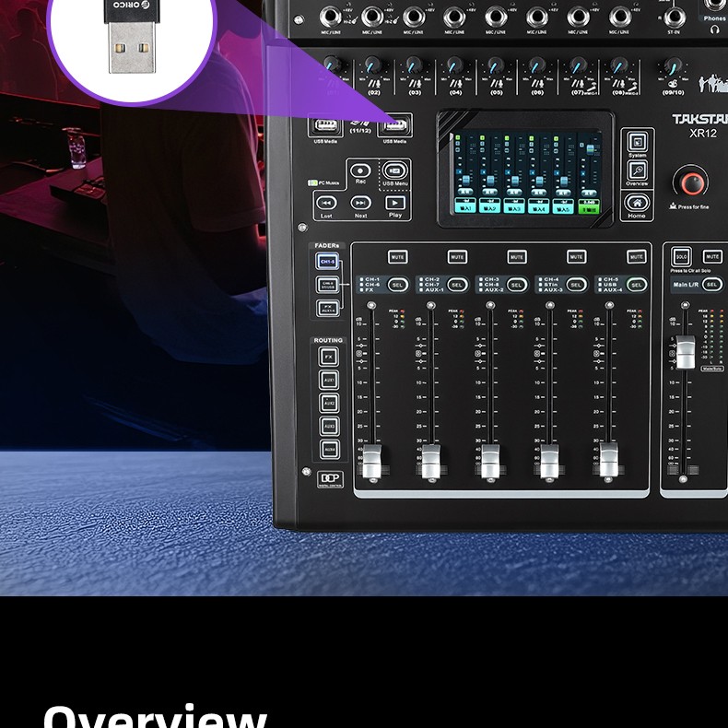Skip forward with the Next button
728x728 pixels.
coord(360,203)
